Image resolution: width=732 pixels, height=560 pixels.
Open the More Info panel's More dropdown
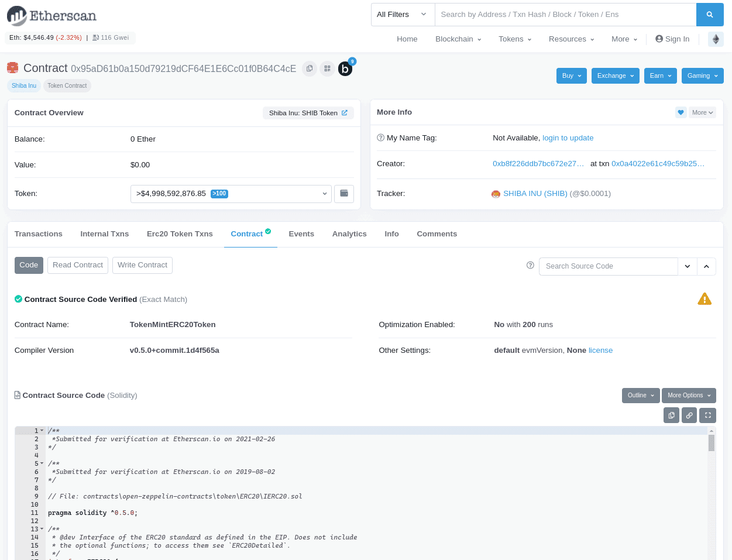tap(702, 112)
